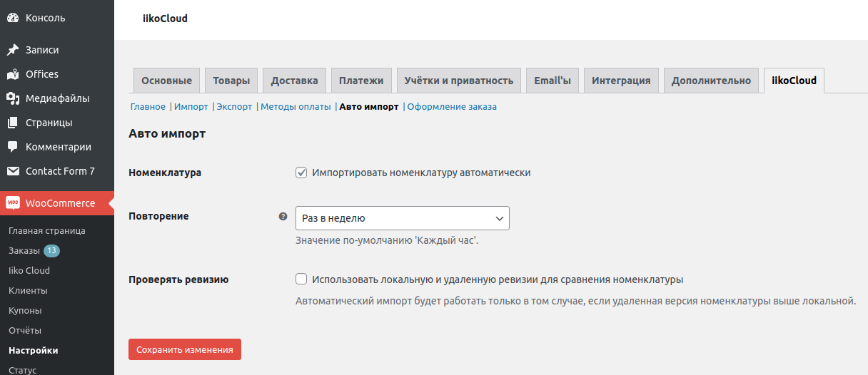
Task: Switch to the Основные tab
Action: (x=166, y=81)
